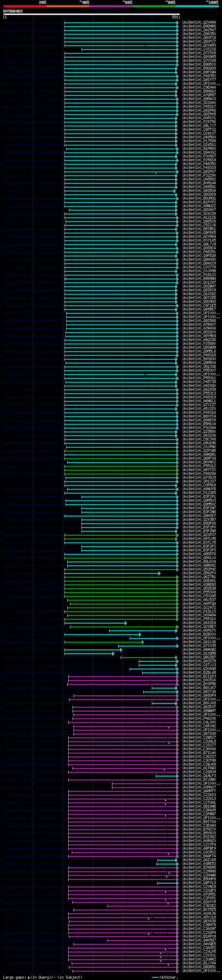
Task: Open hit UniRef100_Q96350
Action: click(199, 34)
